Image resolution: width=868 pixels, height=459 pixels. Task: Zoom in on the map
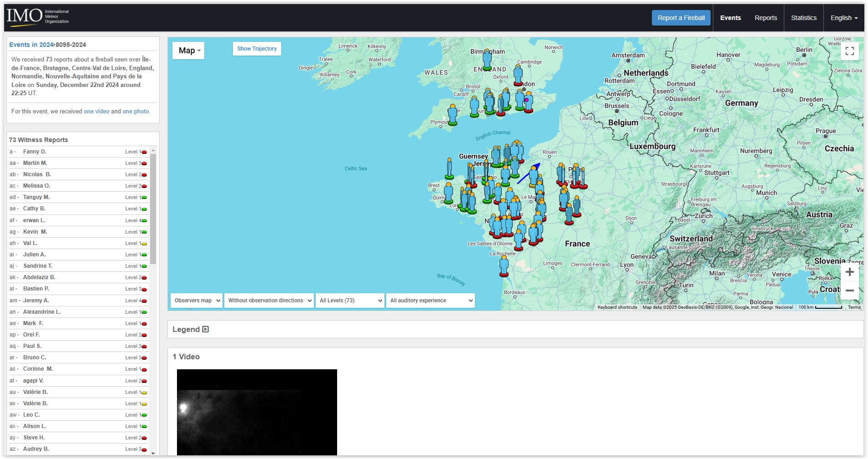(849, 272)
